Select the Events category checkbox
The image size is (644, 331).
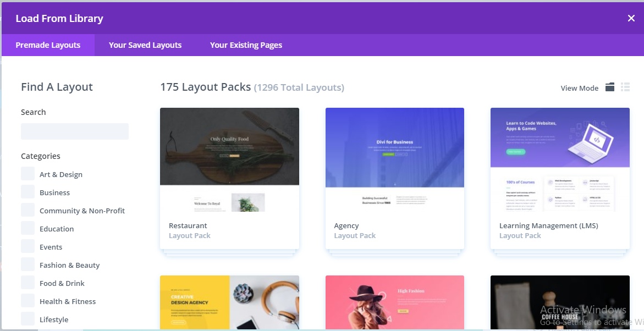28,246
